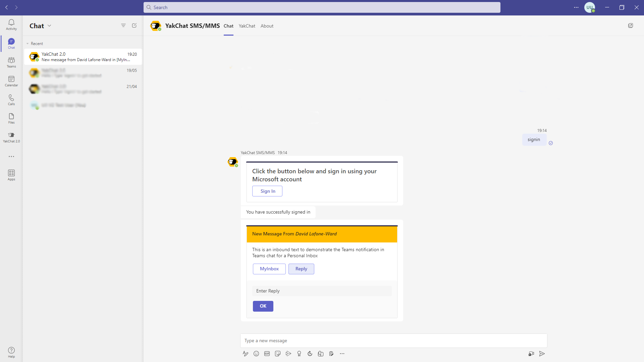The width and height of the screenshot is (644, 362).
Task: Switch to the About tab
Action: click(267, 26)
